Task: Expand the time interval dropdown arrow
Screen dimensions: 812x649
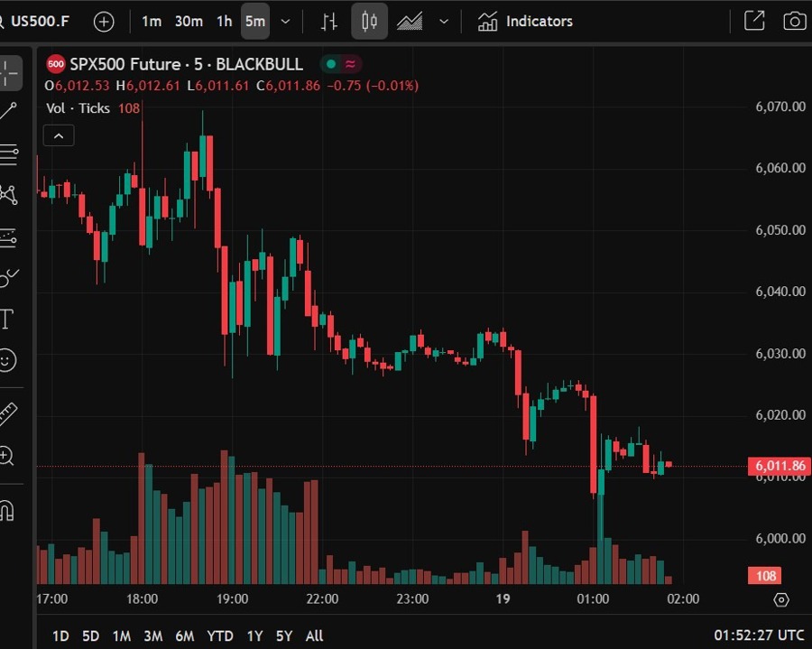Action: tap(286, 22)
